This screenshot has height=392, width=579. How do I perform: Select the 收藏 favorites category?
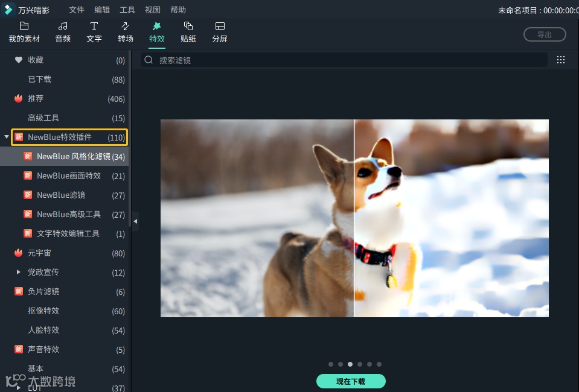[x=64, y=60]
